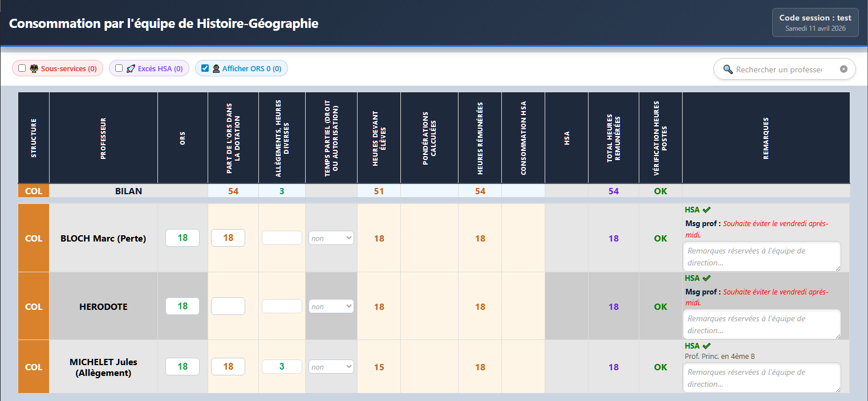Click the Afficher ORS 0 (0) label
Viewport: 868px width, 401px height.
click(252, 68)
